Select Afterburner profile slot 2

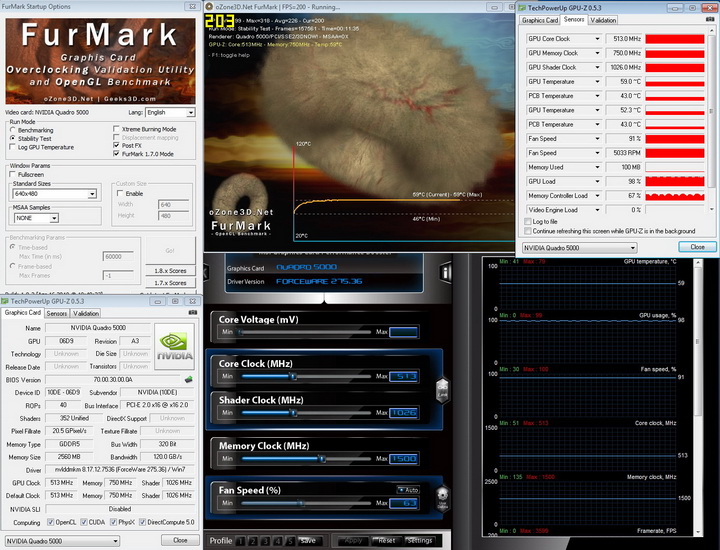click(253, 541)
